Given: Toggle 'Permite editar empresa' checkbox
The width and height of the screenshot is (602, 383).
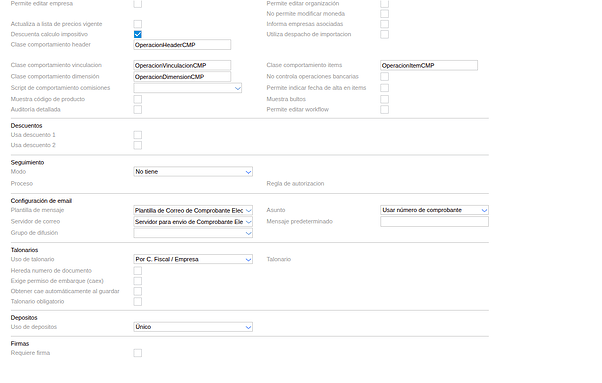Looking at the screenshot, I should pos(137,4).
